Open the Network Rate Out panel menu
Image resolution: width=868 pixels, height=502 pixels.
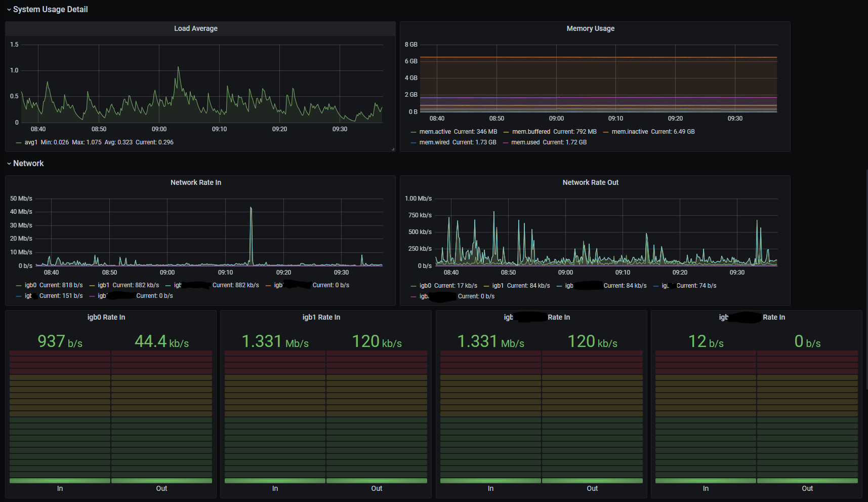[x=591, y=182]
